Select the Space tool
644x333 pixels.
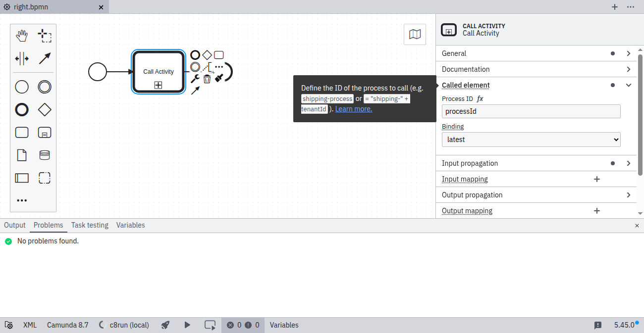[x=22, y=58]
